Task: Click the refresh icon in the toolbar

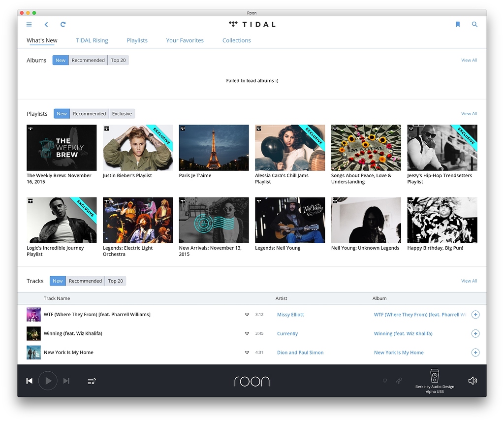Action: pyautogui.click(x=63, y=24)
